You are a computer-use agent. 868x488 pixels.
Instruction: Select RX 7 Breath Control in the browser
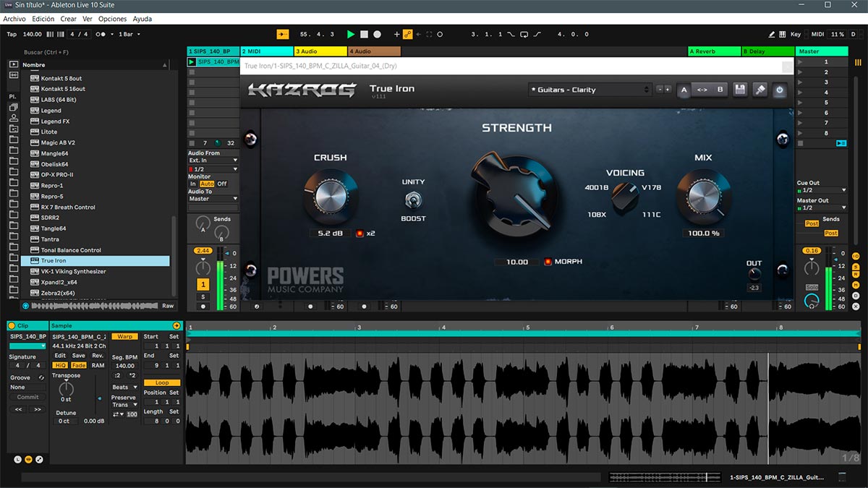tap(95, 207)
